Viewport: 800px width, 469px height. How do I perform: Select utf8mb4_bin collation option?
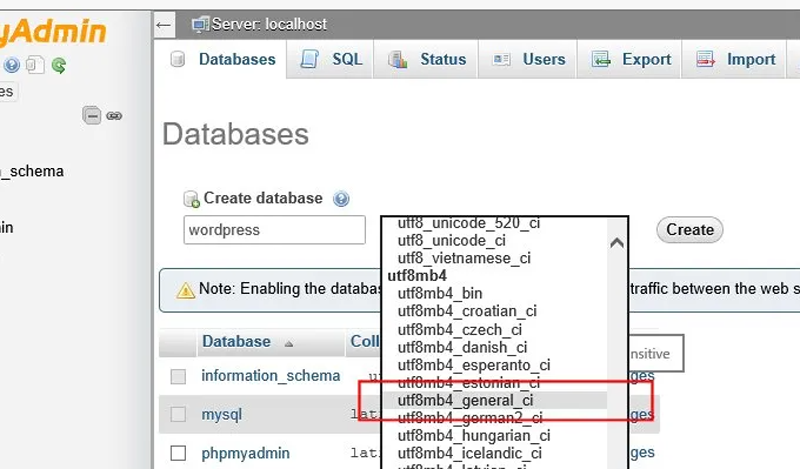click(440, 293)
